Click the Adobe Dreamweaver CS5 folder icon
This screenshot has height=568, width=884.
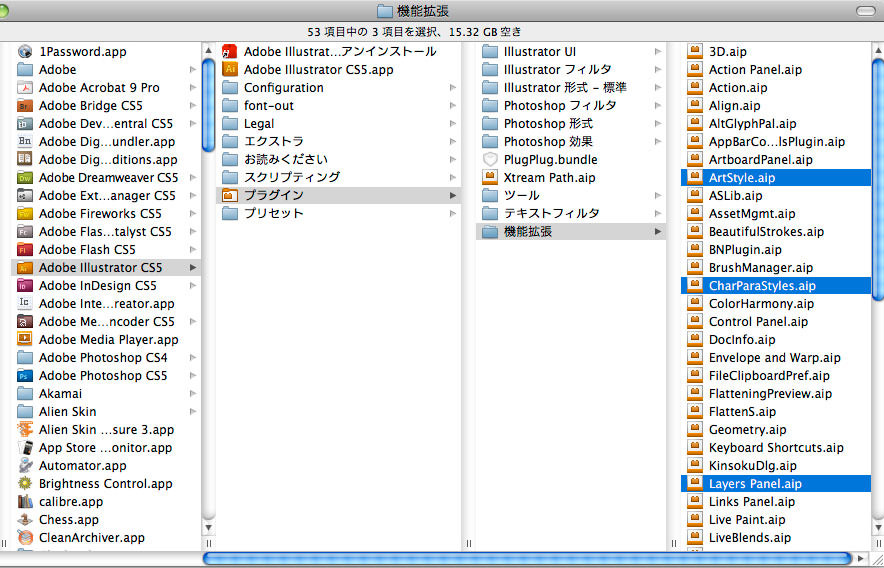click(x=25, y=178)
